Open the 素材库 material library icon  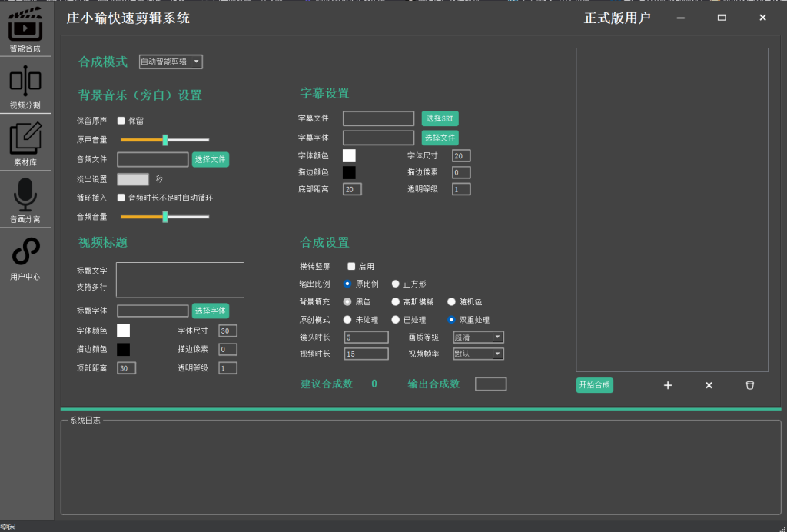pyautogui.click(x=25, y=139)
